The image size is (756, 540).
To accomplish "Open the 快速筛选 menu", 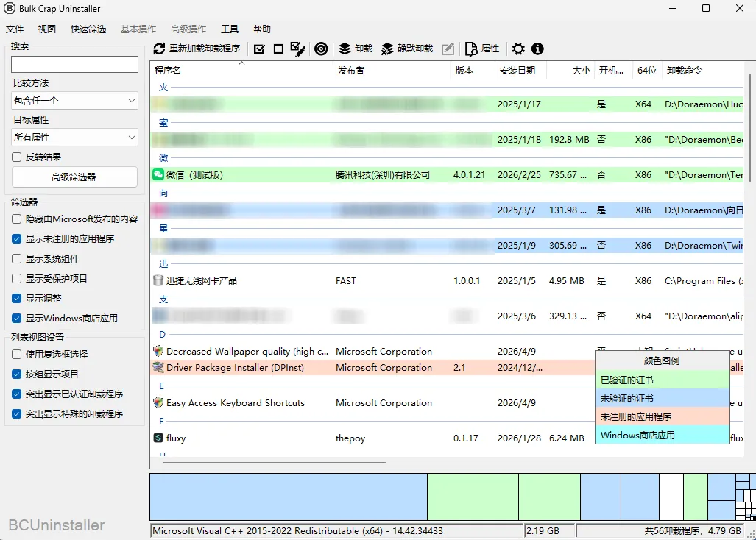I will click(x=88, y=29).
